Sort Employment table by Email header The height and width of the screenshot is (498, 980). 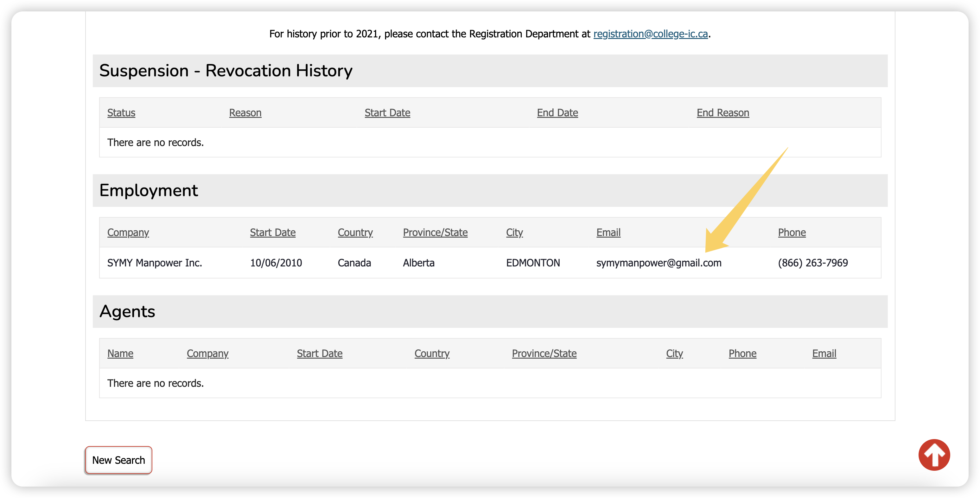(608, 233)
